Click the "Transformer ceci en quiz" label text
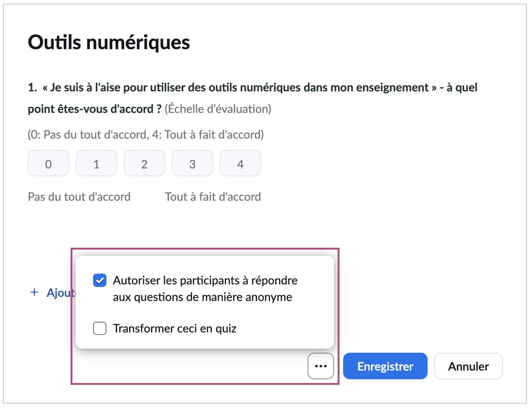The width and height of the screenshot is (532, 408). pos(175,328)
